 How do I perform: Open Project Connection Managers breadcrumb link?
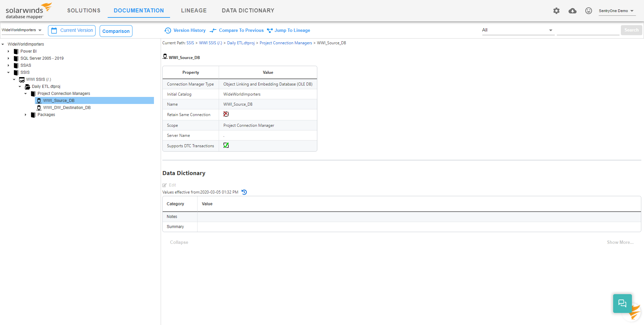(286, 43)
